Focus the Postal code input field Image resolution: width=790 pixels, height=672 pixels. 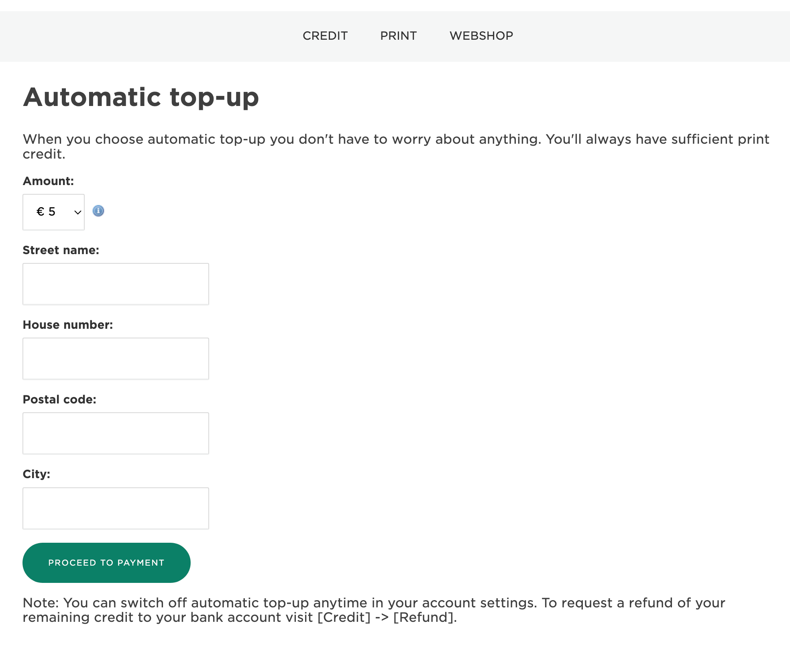[x=116, y=434]
